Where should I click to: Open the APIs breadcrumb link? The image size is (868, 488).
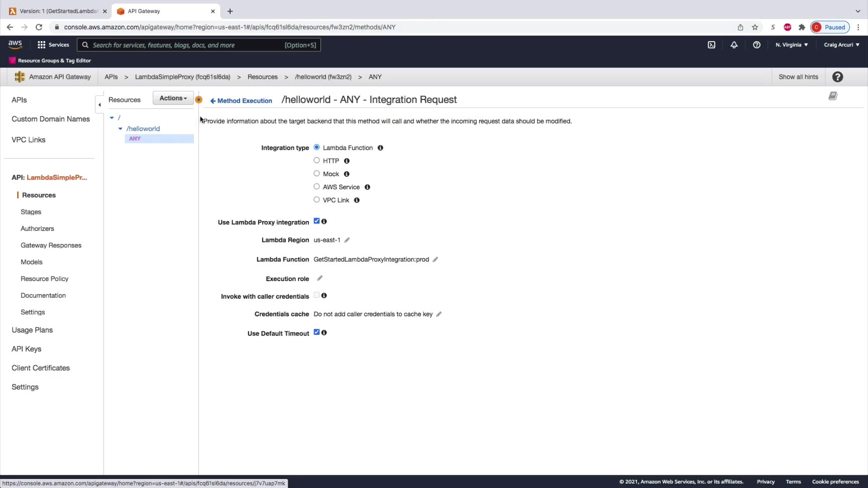point(111,77)
